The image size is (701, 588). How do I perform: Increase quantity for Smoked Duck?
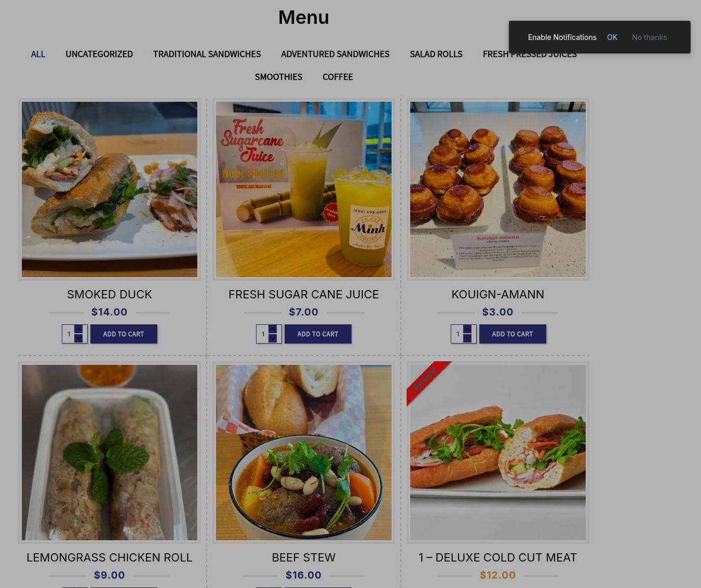[78, 329]
